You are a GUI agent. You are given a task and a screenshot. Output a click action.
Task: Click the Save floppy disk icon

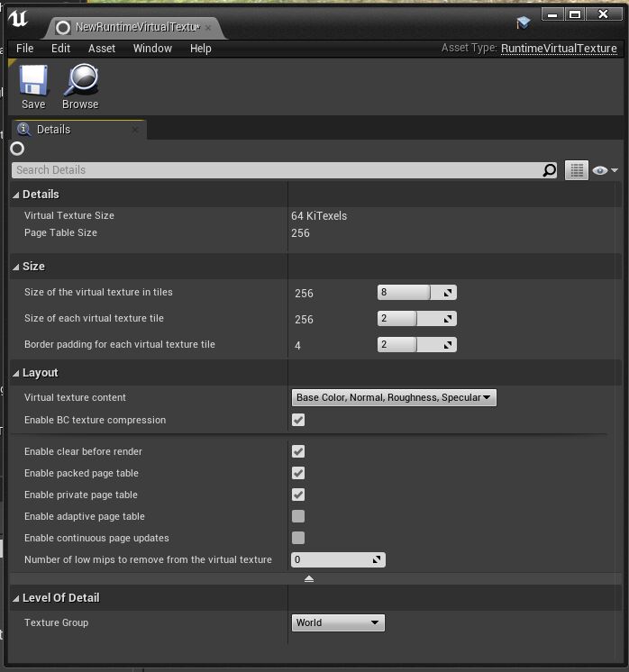[x=33, y=80]
